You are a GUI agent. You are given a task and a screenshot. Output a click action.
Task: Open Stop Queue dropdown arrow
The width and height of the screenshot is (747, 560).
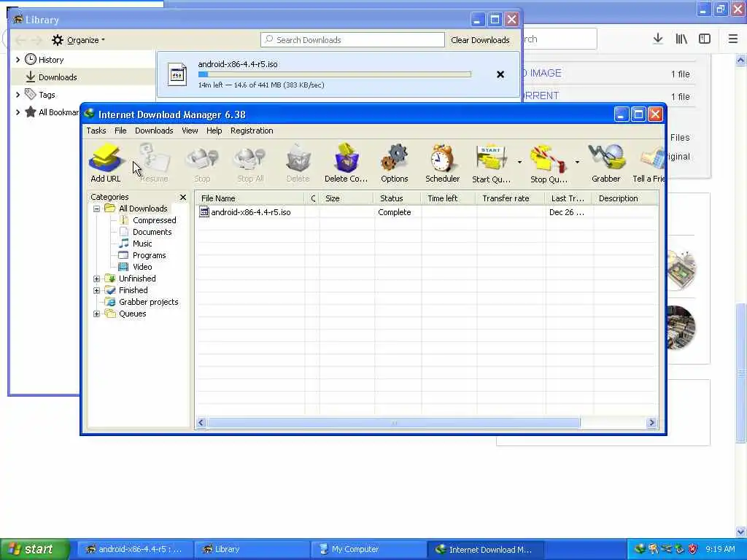coord(577,163)
